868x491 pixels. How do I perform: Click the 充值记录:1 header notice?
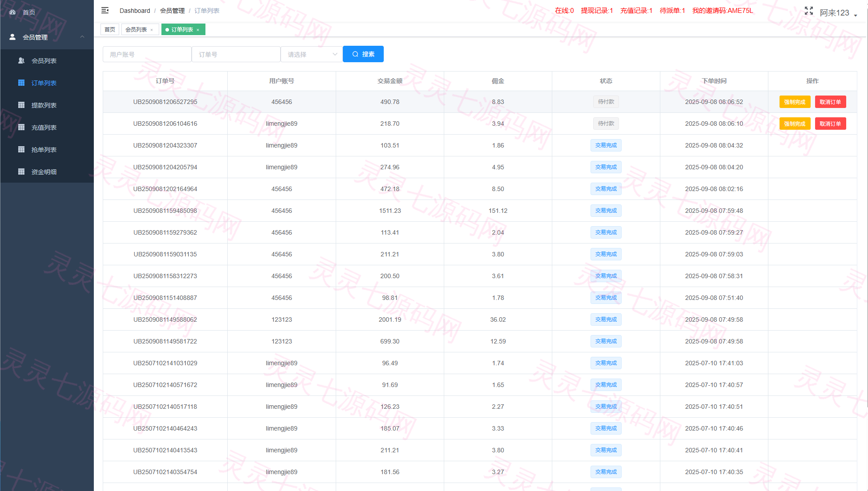pos(636,11)
